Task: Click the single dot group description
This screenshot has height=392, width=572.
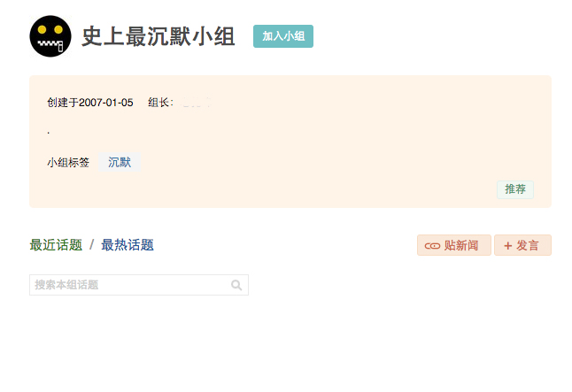Action: (48, 132)
